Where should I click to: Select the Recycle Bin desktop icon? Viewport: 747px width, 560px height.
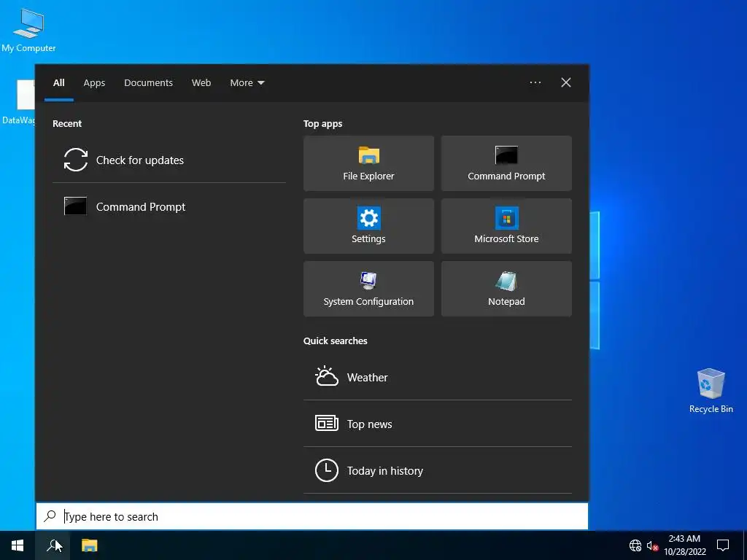711,391
